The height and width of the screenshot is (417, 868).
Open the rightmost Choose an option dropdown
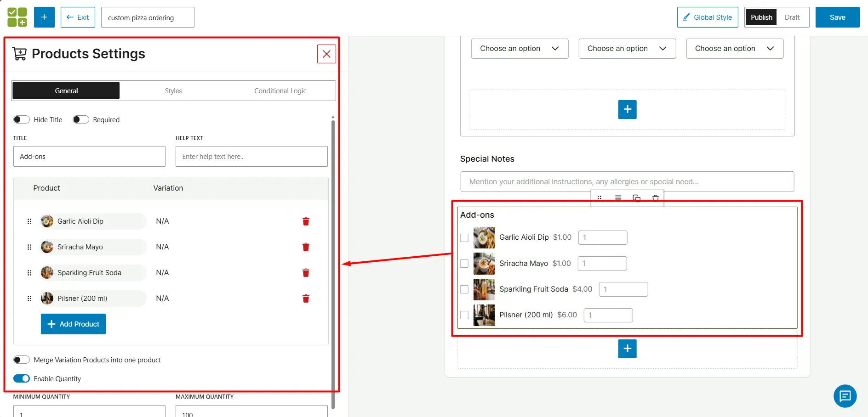[x=735, y=48]
